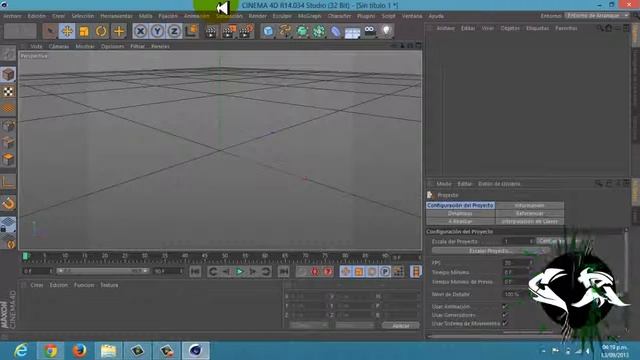640x360 pixels.
Task: Toggle autokeying red button
Action: tap(315, 271)
